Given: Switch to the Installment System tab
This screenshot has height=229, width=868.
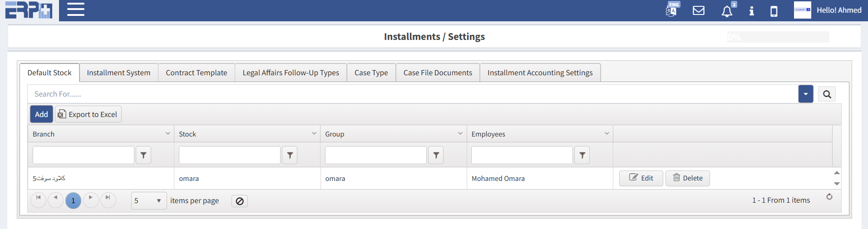Looking at the screenshot, I should tap(118, 73).
